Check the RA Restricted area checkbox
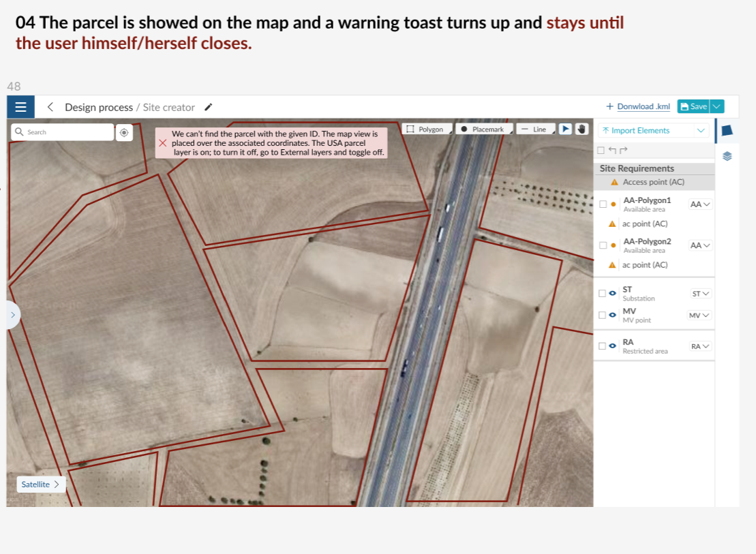Screen dimensions: 756x554 (x=602, y=346)
